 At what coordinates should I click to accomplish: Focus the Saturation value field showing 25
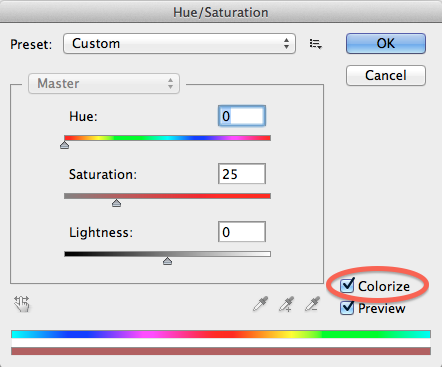(242, 174)
